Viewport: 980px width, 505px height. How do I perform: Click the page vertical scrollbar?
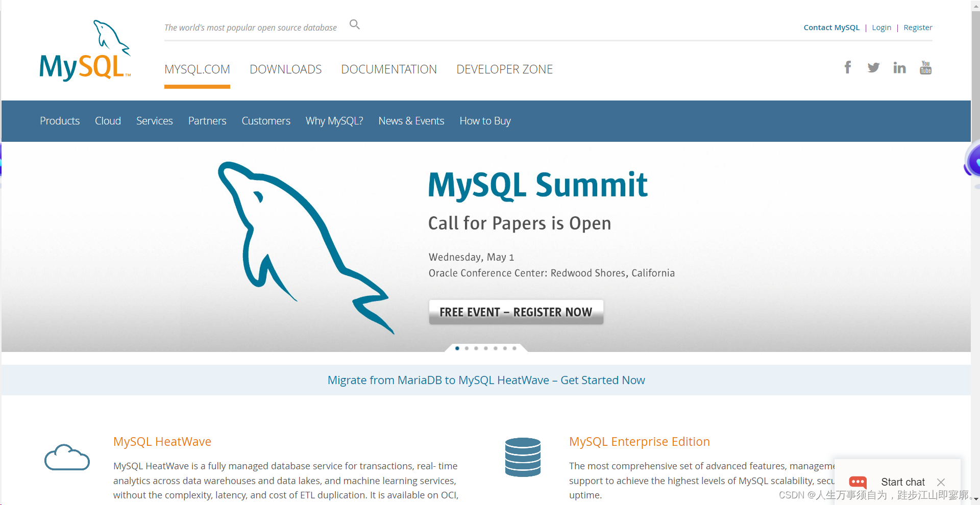975,252
